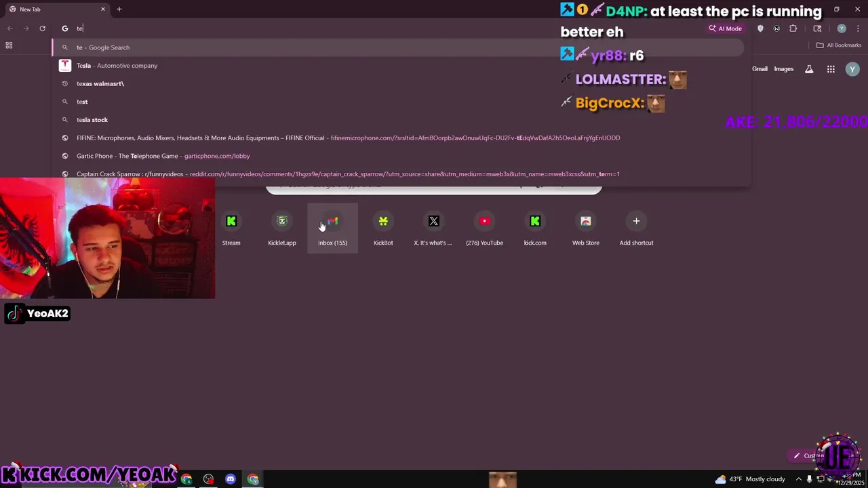Open Search Labs flask icon

tap(809, 69)
